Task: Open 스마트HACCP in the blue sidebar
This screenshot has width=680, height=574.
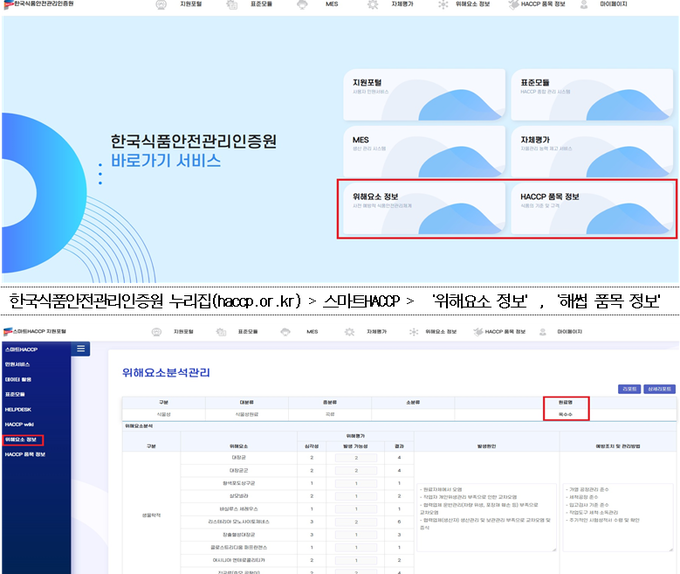Action: pos(21,349)
